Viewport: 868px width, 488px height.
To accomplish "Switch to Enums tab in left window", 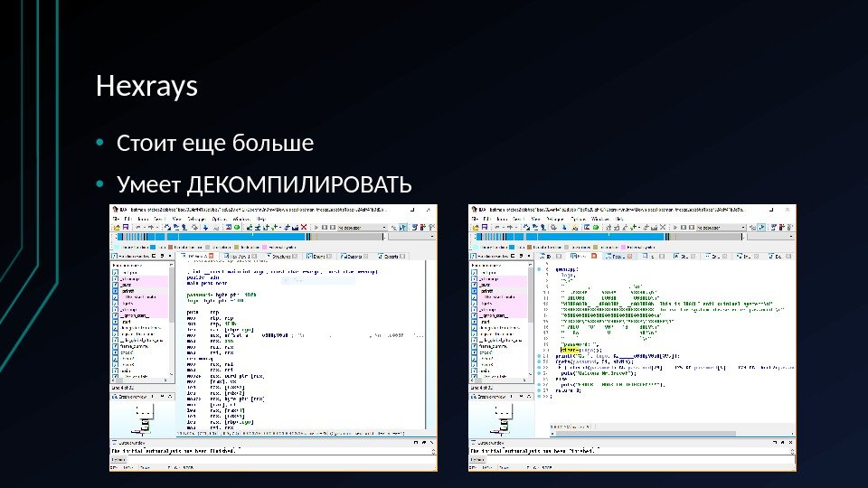I will (320, 256).
